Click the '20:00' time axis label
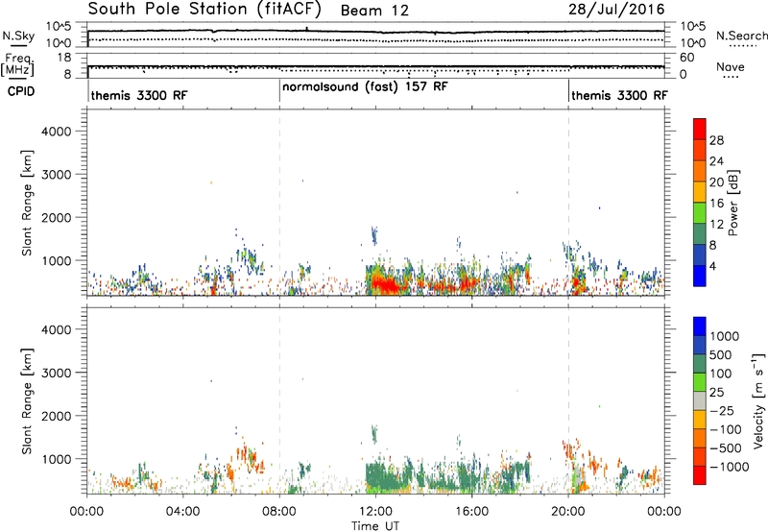 pyautogui.click(x=568, y=512)
